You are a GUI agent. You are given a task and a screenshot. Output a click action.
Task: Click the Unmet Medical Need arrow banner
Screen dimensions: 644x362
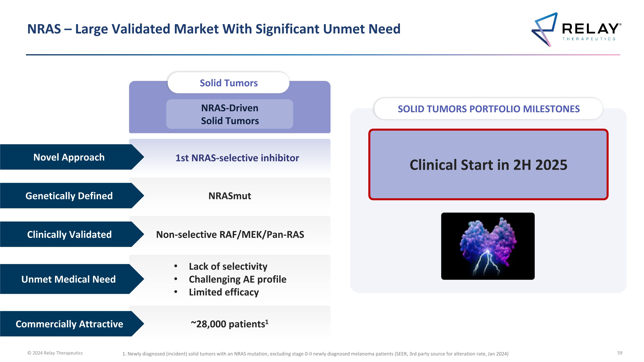tap(68, 279)
